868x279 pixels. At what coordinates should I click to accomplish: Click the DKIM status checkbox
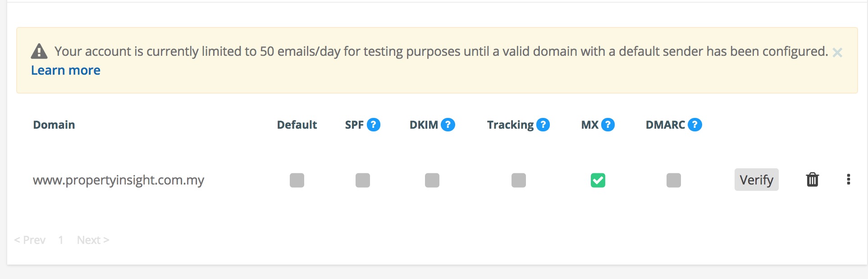tap(432, 180)
